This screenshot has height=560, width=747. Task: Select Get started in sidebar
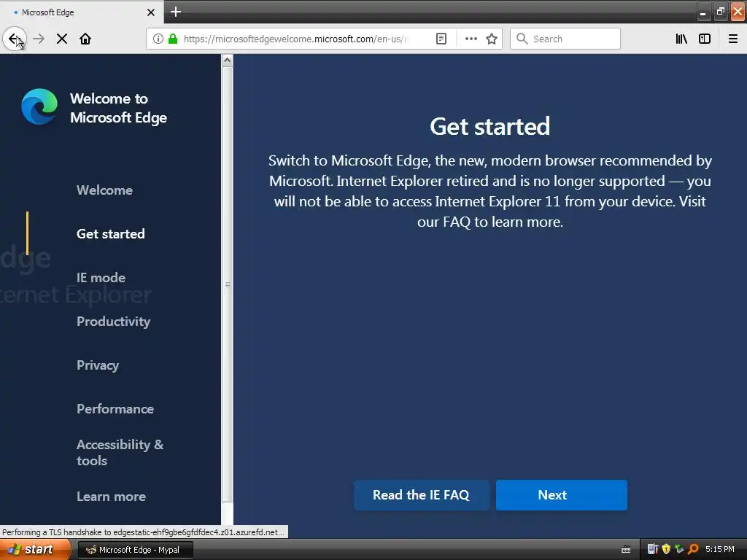[111, 234]
